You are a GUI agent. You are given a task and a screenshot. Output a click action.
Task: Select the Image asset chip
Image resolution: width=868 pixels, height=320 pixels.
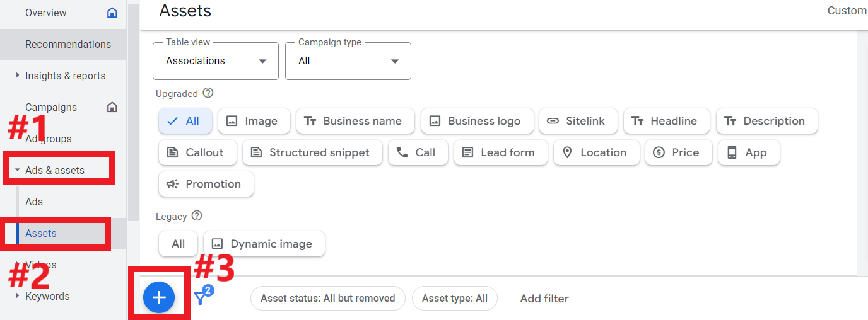254,121
